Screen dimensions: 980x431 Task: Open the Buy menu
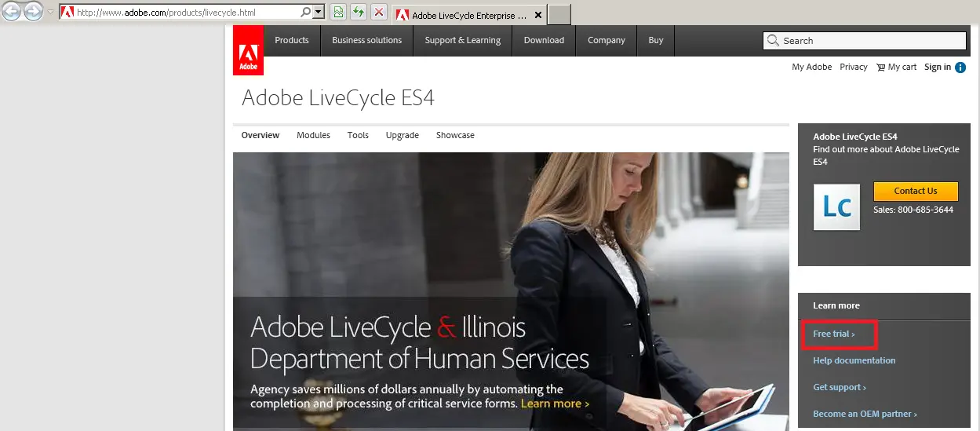pos(656,41)
